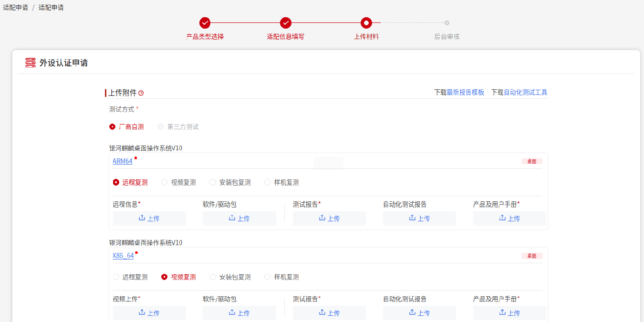Click the 后台审核 pending step dot
Screen dimensions: 644x322
pos(447,23)
